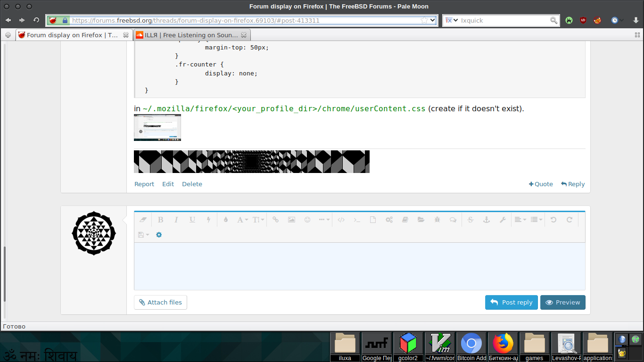Click the undo arrow in the editor
Screen dimensions: 644x362
click(553, 220)
